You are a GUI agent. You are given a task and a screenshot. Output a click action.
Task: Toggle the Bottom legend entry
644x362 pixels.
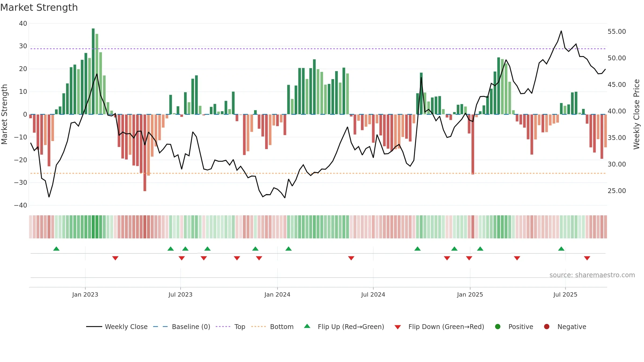(272, 327)
